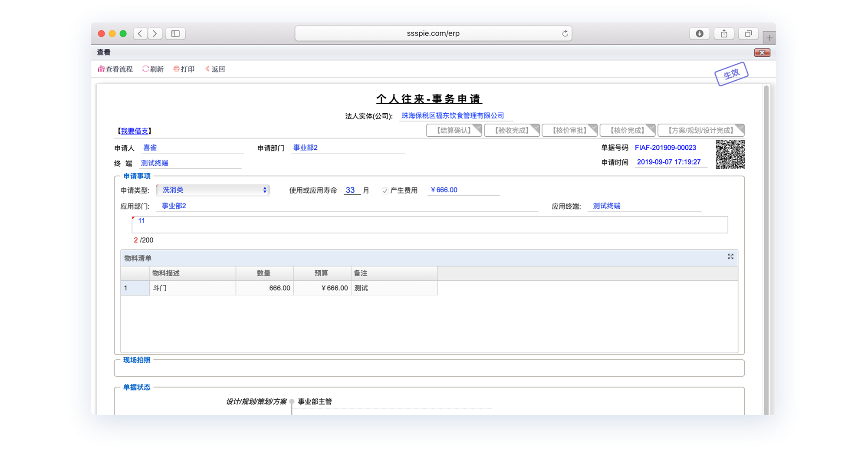Click the 【结算确认】 button

coord(454,130)
